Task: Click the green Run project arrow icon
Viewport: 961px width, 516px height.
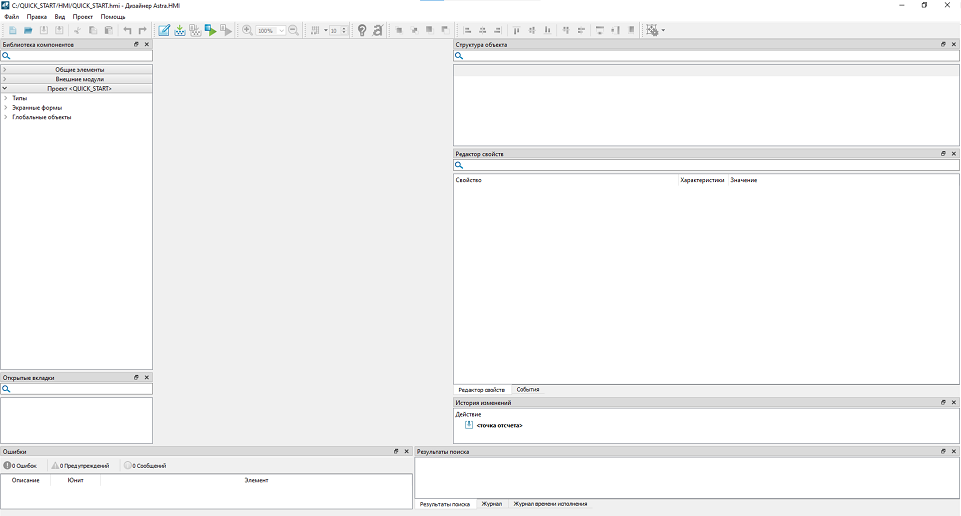Action: coord(211,31)
